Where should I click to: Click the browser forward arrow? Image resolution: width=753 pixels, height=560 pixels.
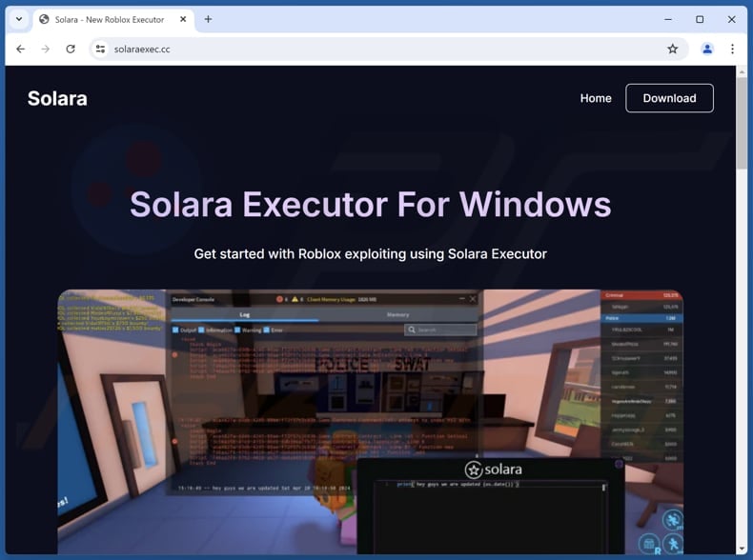46,49
